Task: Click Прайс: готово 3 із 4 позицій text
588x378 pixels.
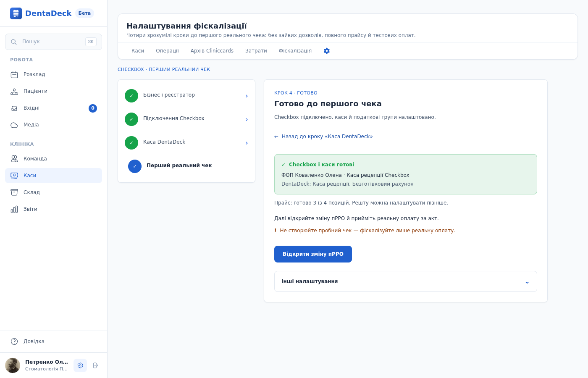Action: click(x=361, y=203)
